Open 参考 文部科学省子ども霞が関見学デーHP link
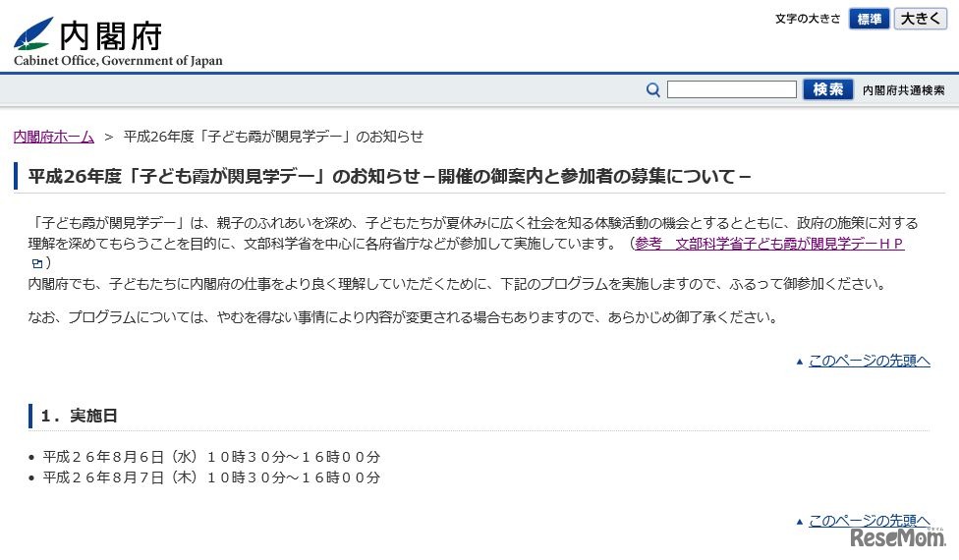The width and height of the screenshot is (959, 560). 769,244
